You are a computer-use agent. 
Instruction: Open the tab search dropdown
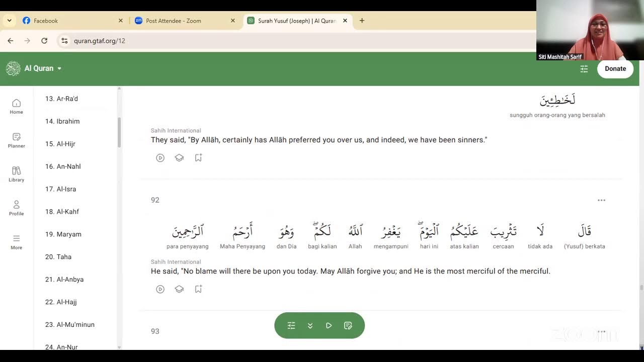pyautogui.click(x=9, y=21)
